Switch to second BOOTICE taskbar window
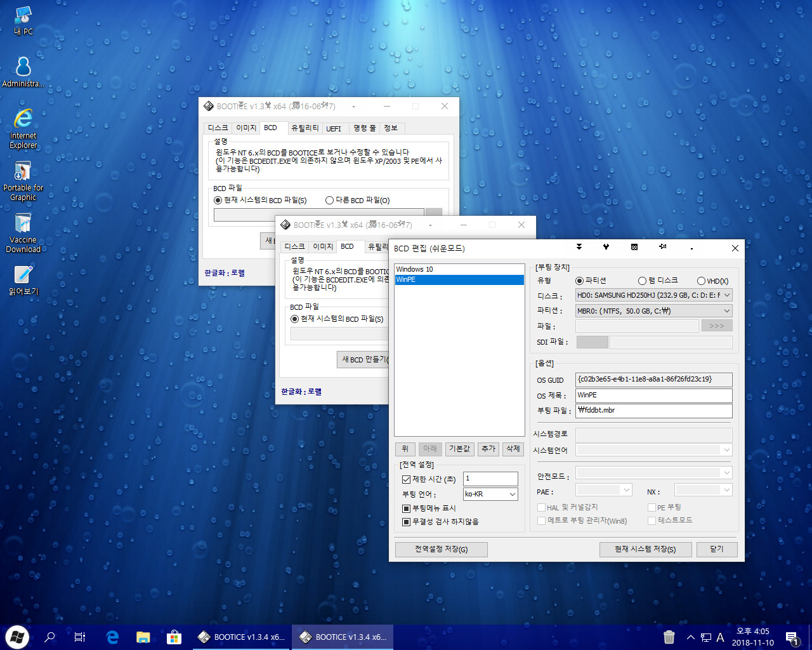 (343, 637)
